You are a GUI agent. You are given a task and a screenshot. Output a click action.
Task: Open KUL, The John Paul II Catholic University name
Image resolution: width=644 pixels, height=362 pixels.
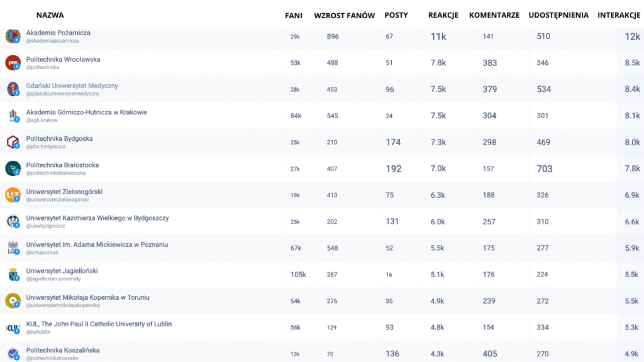pos(99,324)
